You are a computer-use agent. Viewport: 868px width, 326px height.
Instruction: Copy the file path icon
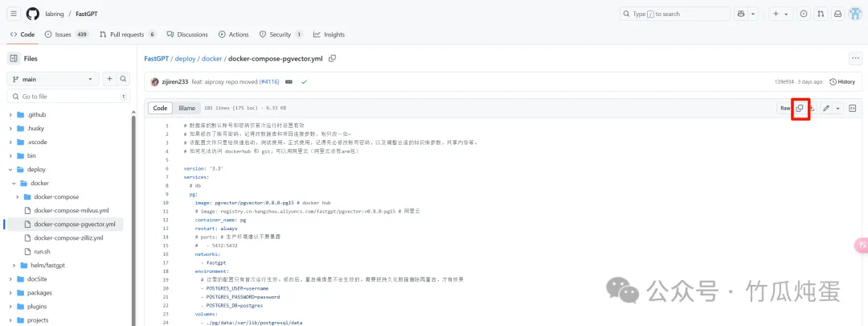tap(332, 58)
